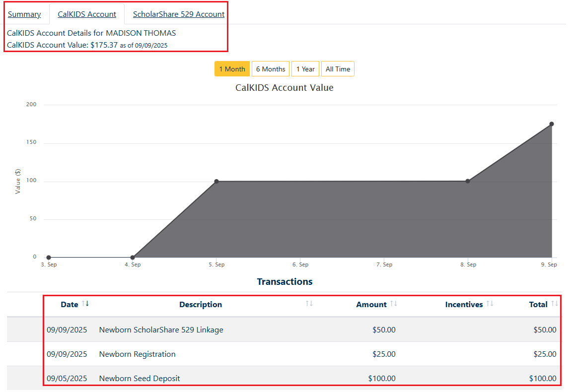Click the sort arrows beside Date column
The image size is (571, 392).
coord(85,304)
